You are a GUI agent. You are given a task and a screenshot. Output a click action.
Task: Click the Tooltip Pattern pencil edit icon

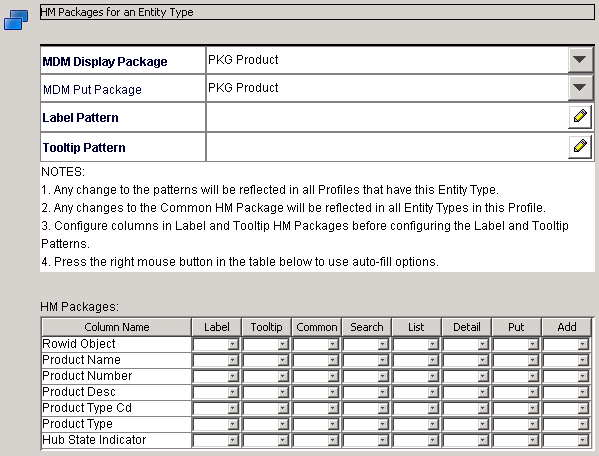point(580,147)
